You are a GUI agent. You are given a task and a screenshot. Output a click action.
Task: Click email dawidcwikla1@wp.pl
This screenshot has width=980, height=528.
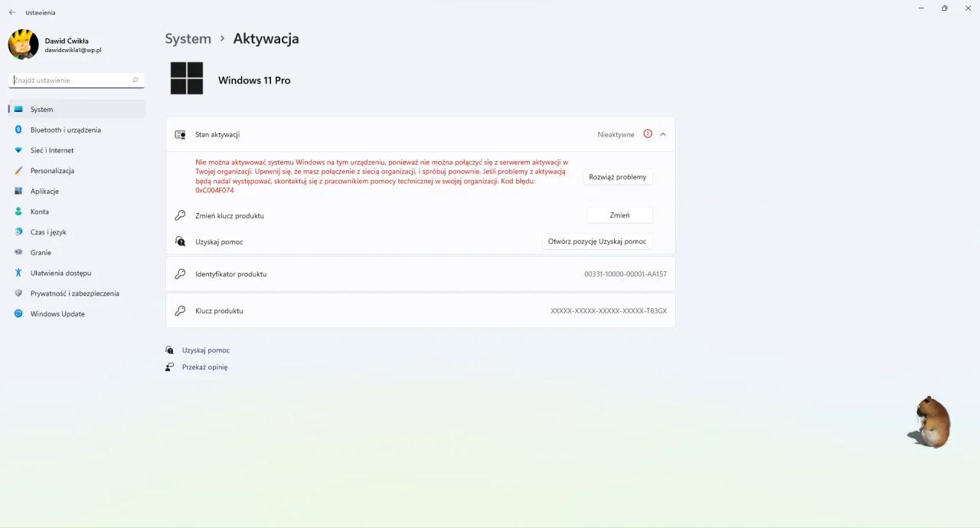[x=73, y=50]
